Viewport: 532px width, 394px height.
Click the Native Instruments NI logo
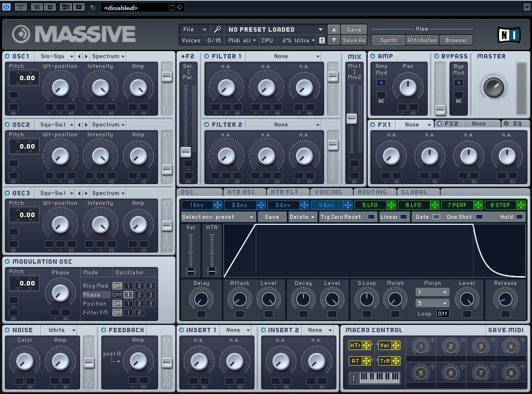(509, 35)
